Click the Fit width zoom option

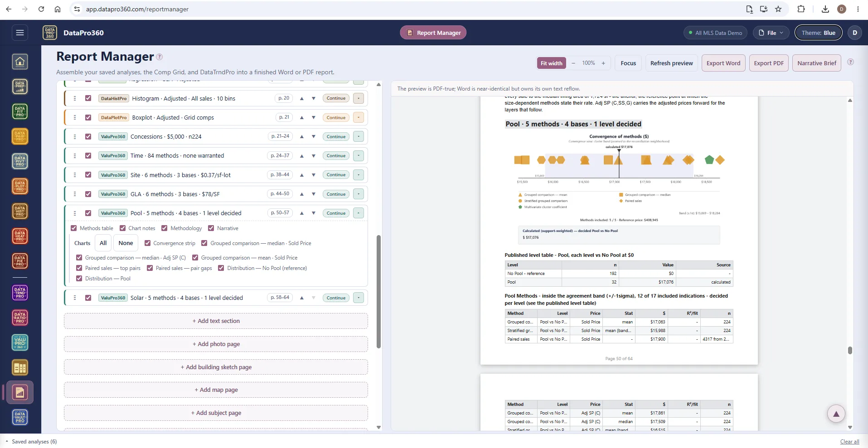coord(551,63)
